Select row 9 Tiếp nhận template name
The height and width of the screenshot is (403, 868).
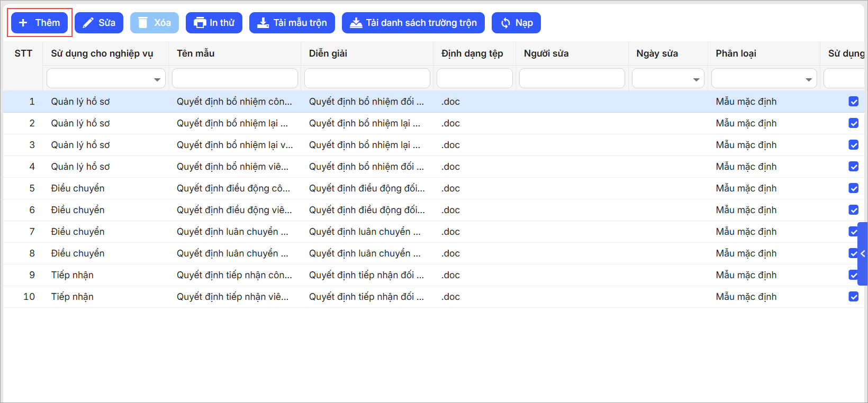click(x=234, y=275)
